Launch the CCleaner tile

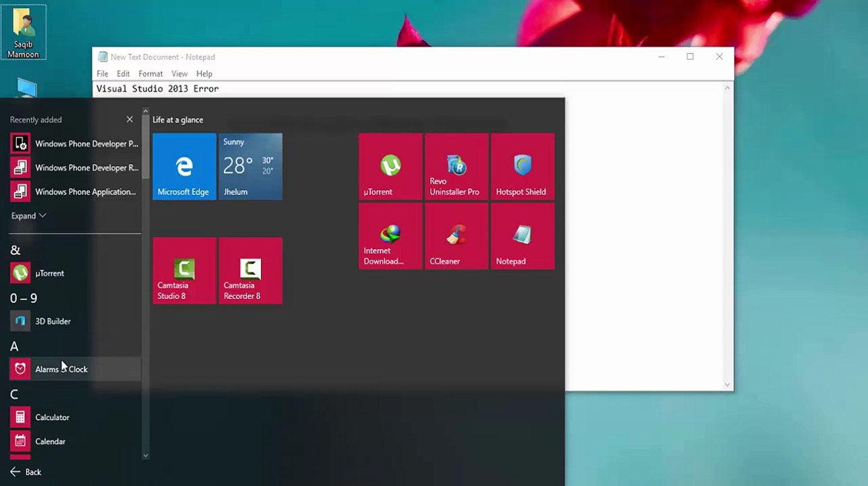coord(457,236)
